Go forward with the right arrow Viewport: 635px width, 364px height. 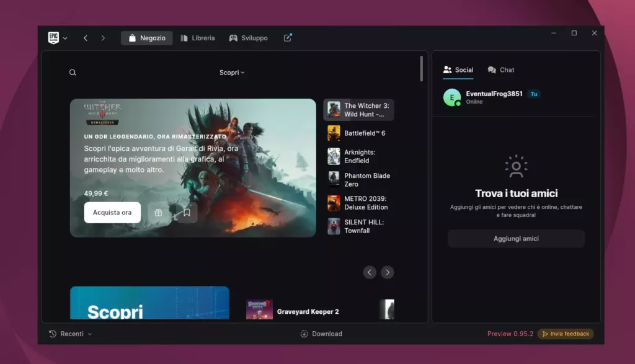[104, 38]
